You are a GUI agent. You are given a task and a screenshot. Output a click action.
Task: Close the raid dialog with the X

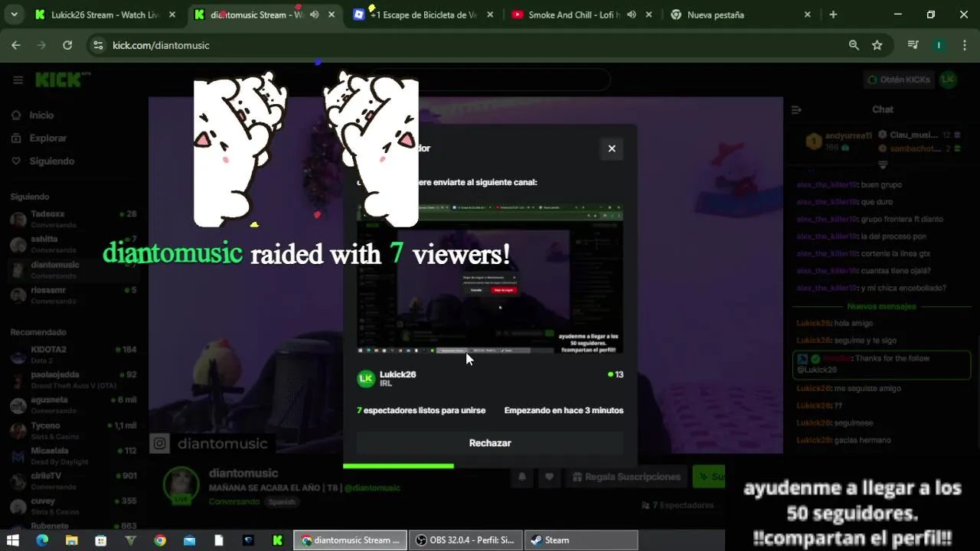pyautogui.click(x=612, y=148)
